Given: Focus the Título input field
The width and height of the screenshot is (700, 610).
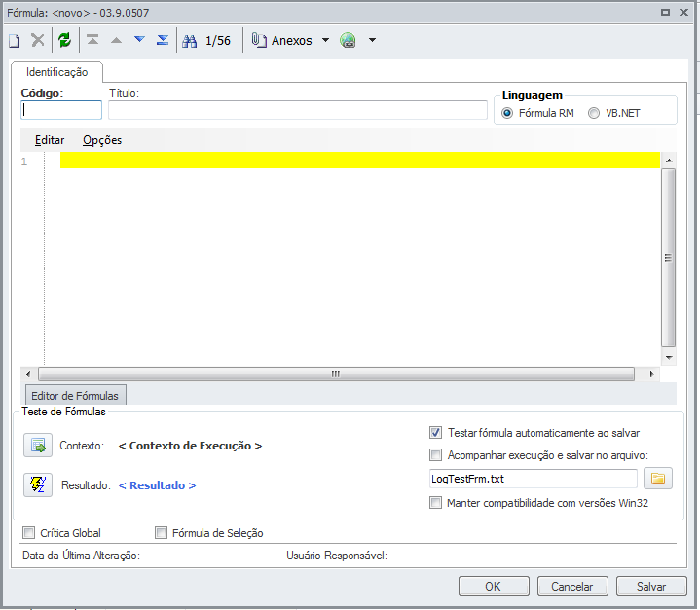Looking at the screenshot, I should 298,110.
